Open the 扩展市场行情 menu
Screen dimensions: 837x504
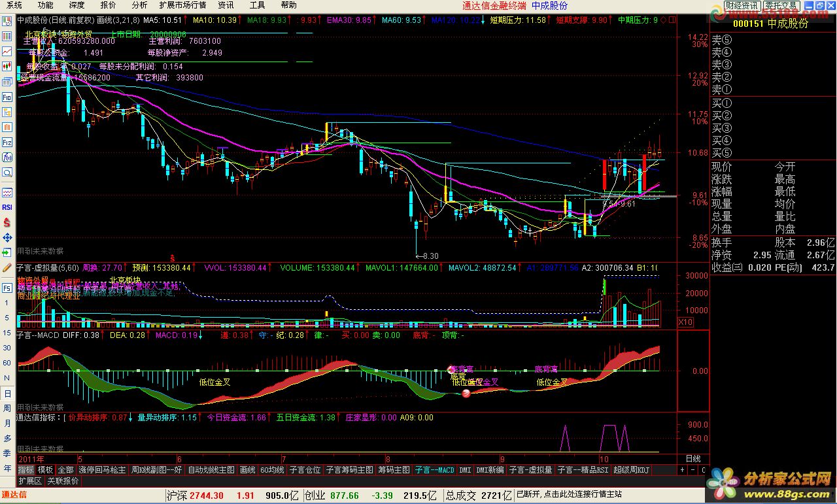[x=182, y=5]
